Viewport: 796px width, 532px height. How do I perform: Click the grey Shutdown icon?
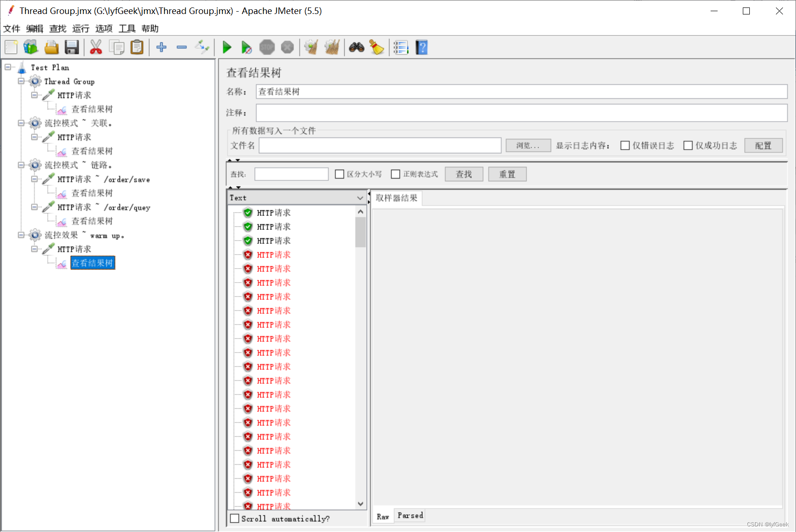287,47
